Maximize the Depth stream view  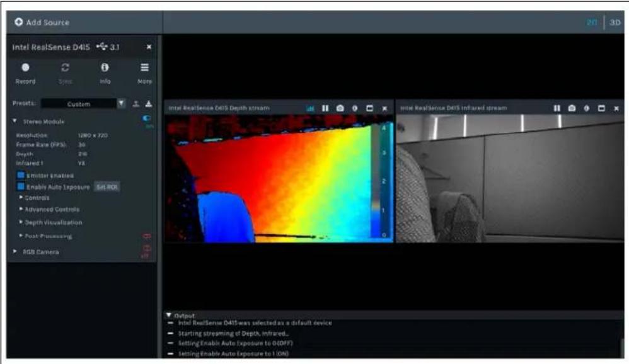tap(369, 108)
